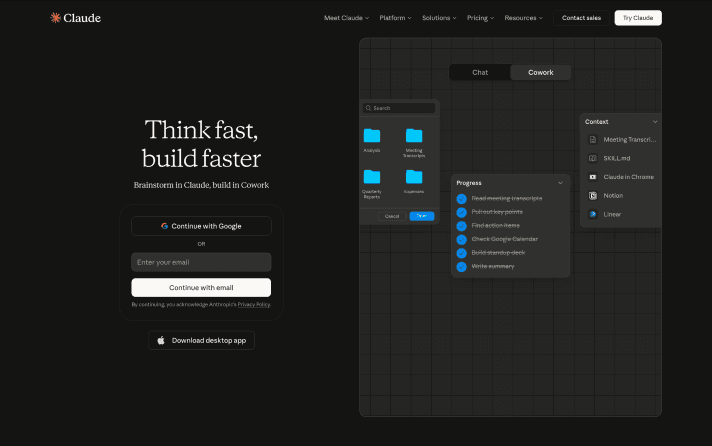Toggle the Read meeting transcripts check
Image resolution: width=712 pixels, height=446 pixels.
(x=461, y=198)
